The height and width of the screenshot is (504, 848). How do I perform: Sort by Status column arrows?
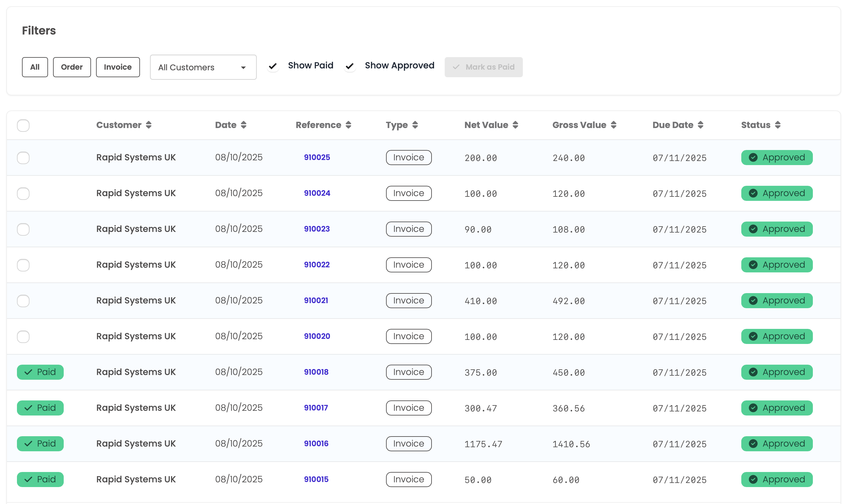778,125
